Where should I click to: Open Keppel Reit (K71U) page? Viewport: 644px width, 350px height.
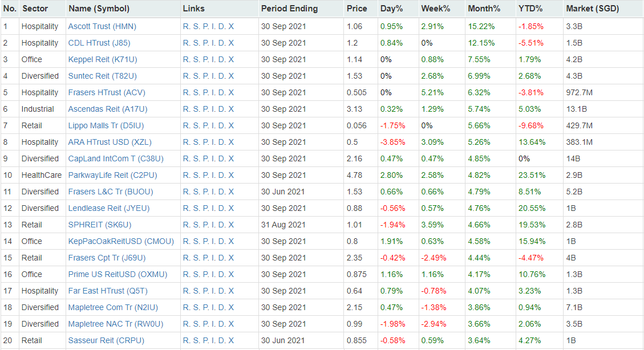point(103,59)
